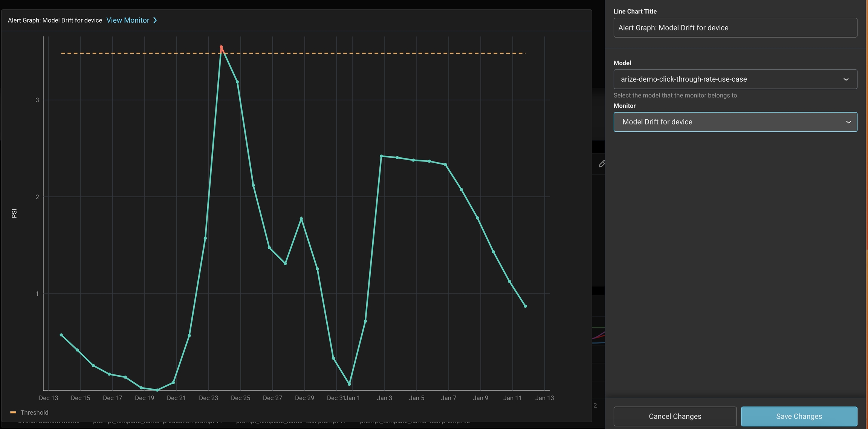
Task: Click the PSI y-axis label
Action: 14,213
